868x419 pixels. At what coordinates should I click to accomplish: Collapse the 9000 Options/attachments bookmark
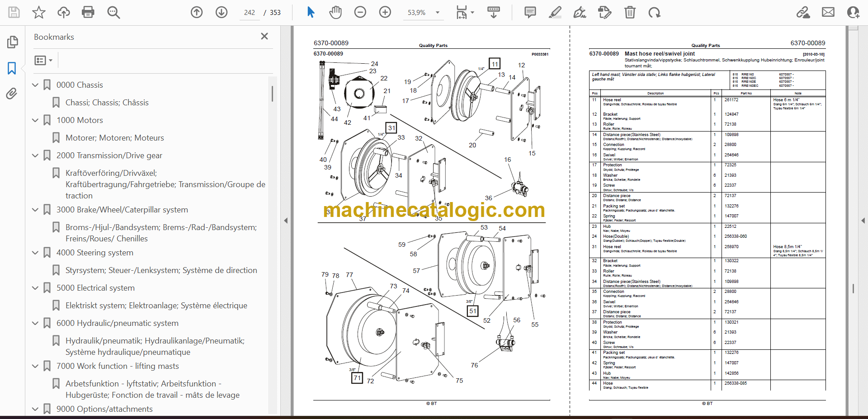tap(35, 409)
